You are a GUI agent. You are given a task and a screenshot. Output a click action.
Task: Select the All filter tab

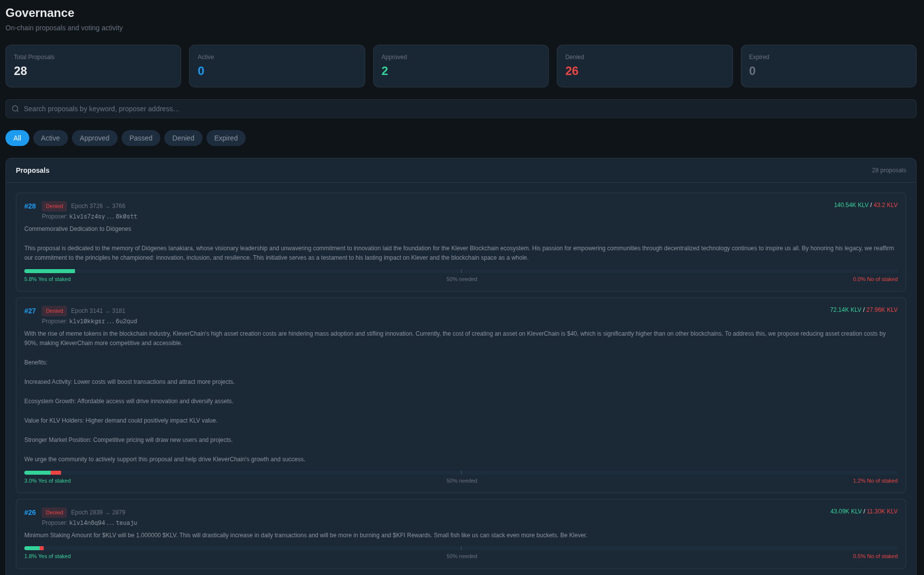pos(17,138)
